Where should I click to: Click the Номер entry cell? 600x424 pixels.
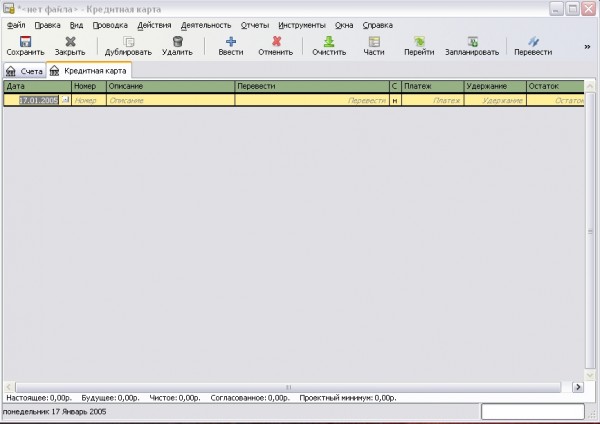pyautogui.click(x=89, y=100)
